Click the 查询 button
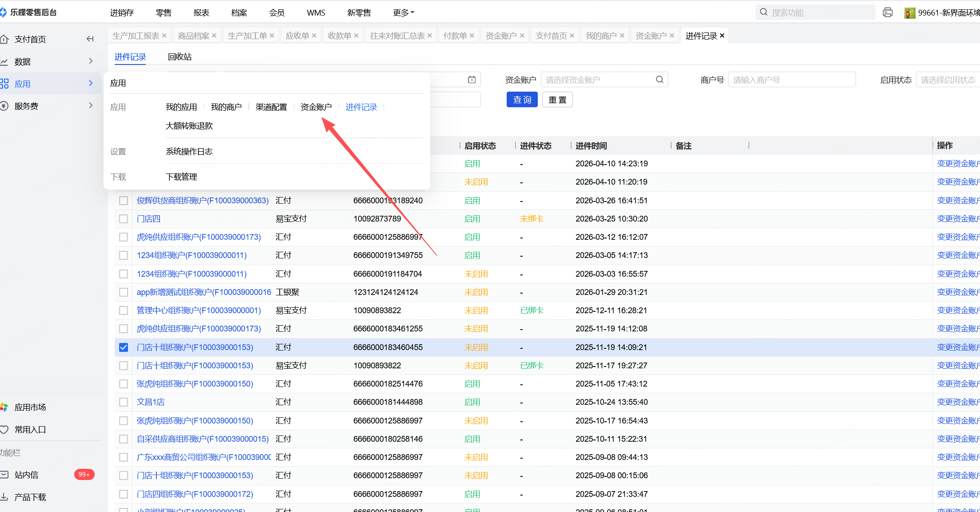980x512 pixels. (522, 100)
